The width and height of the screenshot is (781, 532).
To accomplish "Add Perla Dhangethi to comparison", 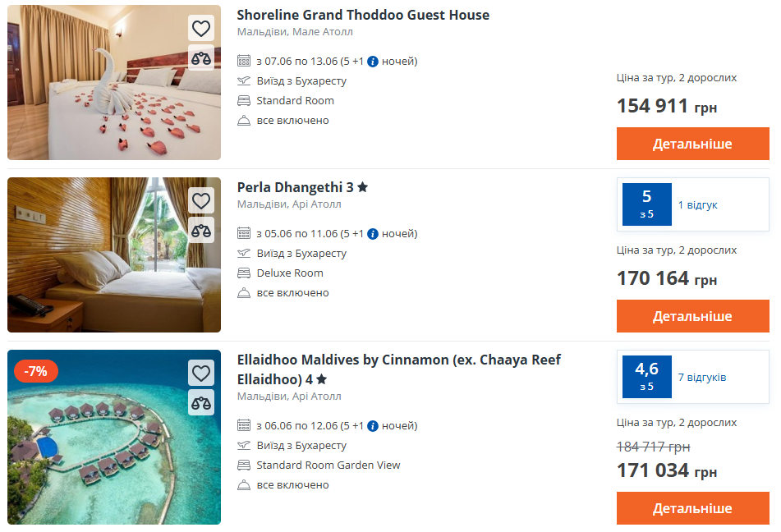I will pos(201,230).
